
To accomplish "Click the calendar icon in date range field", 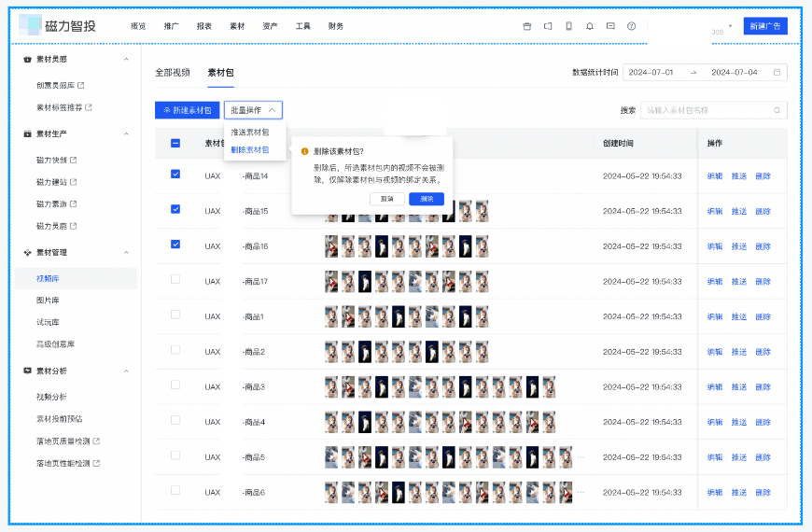I will click(777, 73).
